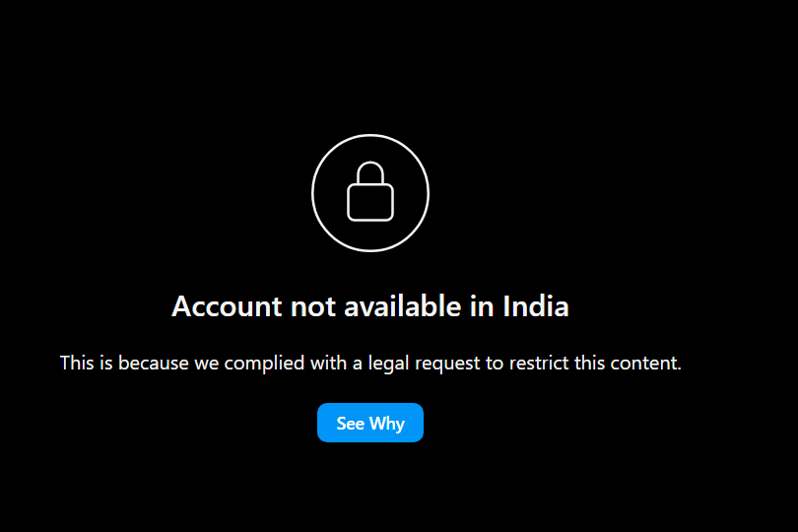The height and width of the screenshot is (532, 798).
Task: Click the legal request explanation sentence
Action: point(370,364)
